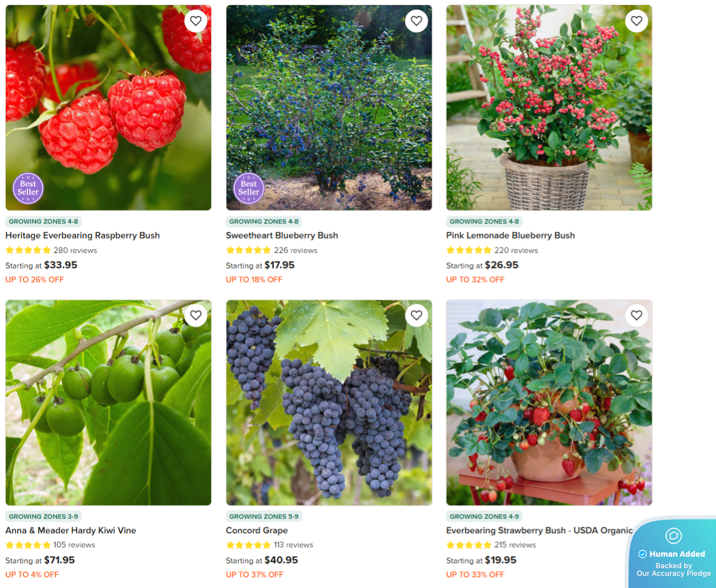The height and width of the screenshot is (588, 716).
Task: Toggle wishlist heart on Sweetheart Blueberry Bush
Action: pyautogui.click(x=417, y=20)
